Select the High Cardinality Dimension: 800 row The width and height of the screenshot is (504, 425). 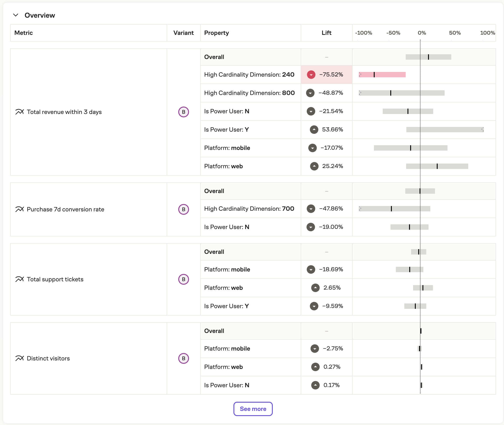(x=249, y=93)
